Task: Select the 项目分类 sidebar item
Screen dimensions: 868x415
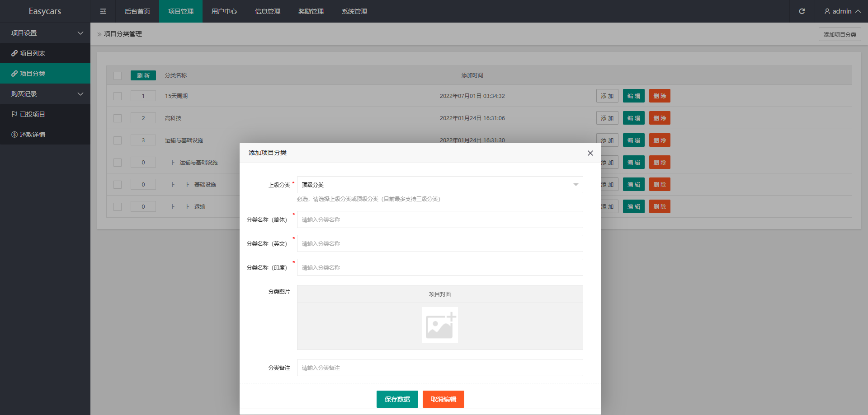Action: 33,74
